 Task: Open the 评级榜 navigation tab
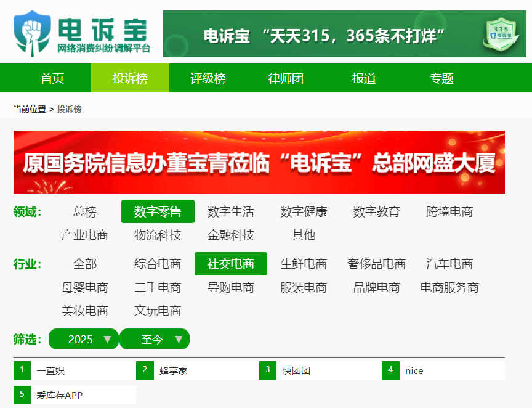click(x=208, y=78)
